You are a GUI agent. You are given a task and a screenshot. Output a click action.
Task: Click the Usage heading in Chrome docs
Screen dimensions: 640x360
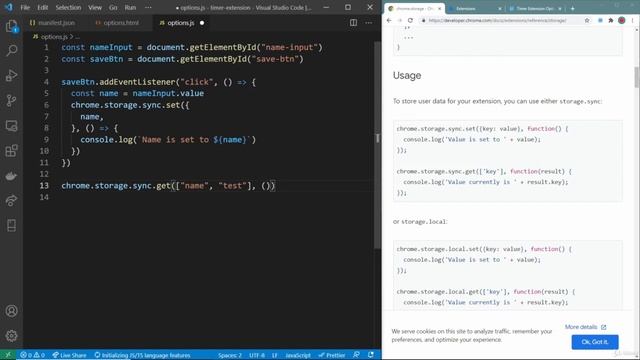coord(407,76)
